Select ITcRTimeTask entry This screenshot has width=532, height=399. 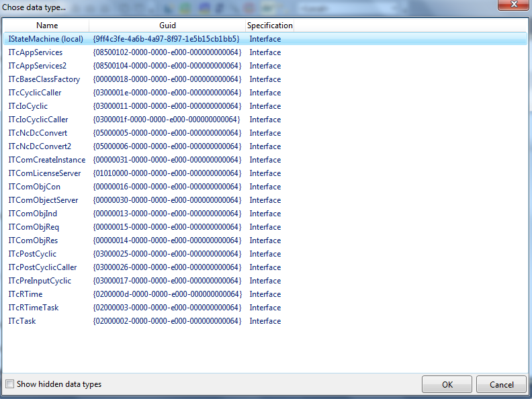tap(34, 308)
